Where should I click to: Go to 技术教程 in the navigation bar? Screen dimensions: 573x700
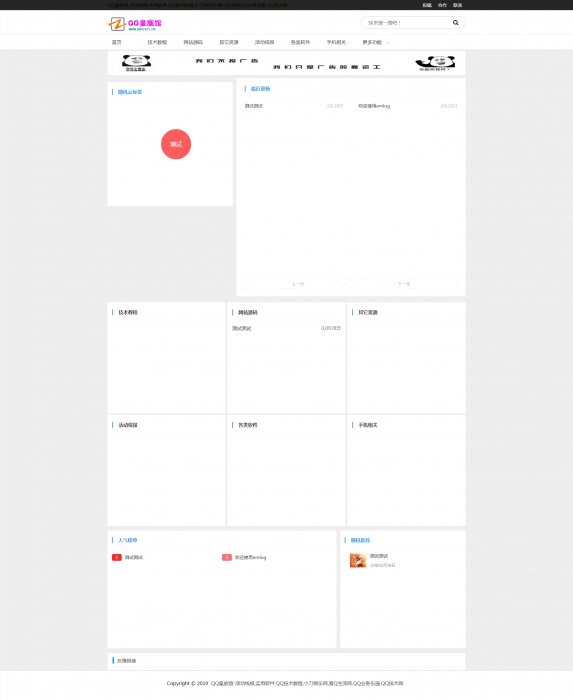(157, 42)
